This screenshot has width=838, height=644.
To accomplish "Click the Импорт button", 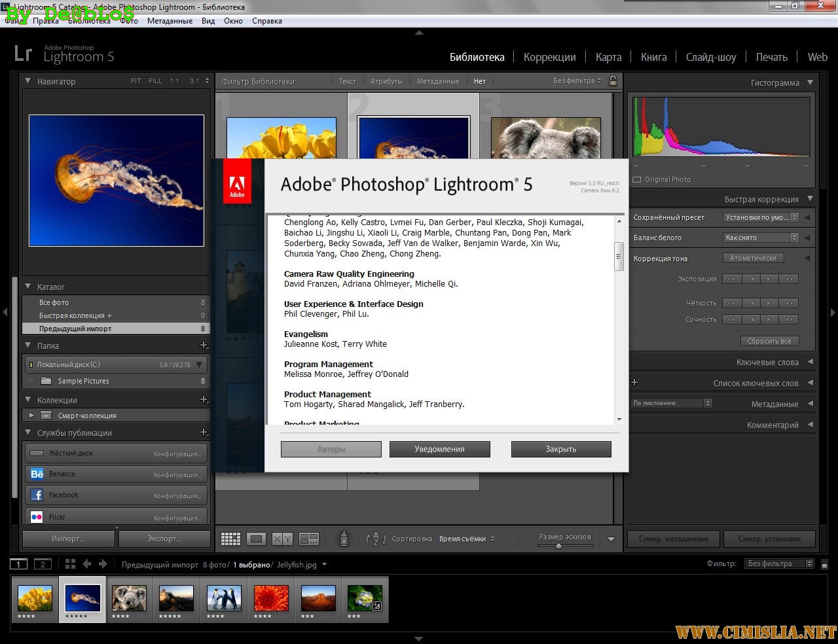I will tap(69, 539).
